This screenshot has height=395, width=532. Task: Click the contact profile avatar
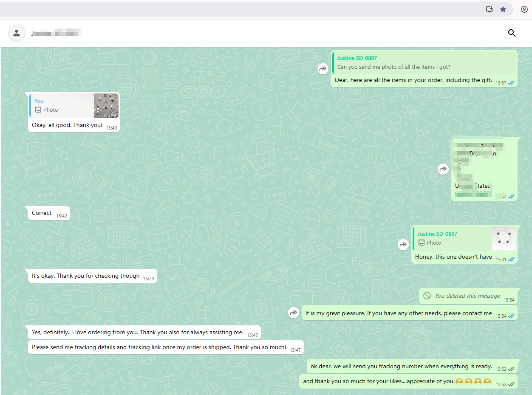pos(17,33)
